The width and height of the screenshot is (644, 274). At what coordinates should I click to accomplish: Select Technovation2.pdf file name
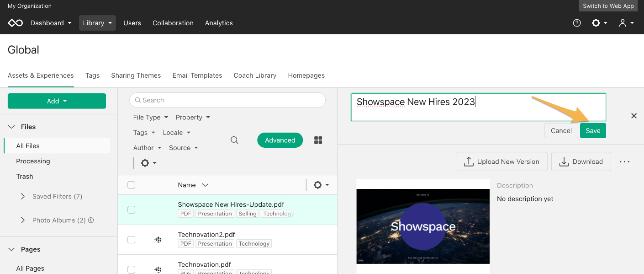(206, 235)
